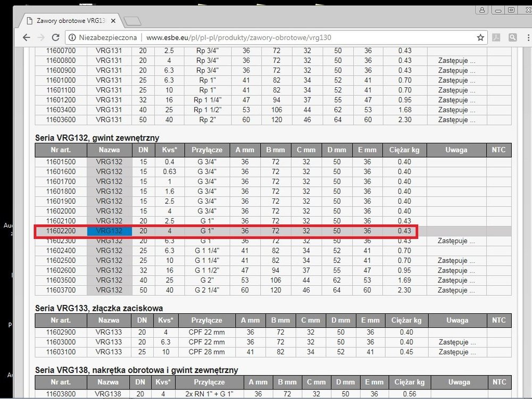Select the Zawory obrotowe VRG130 tab
This screenshot has width=532, height=399.
[66, 21]
